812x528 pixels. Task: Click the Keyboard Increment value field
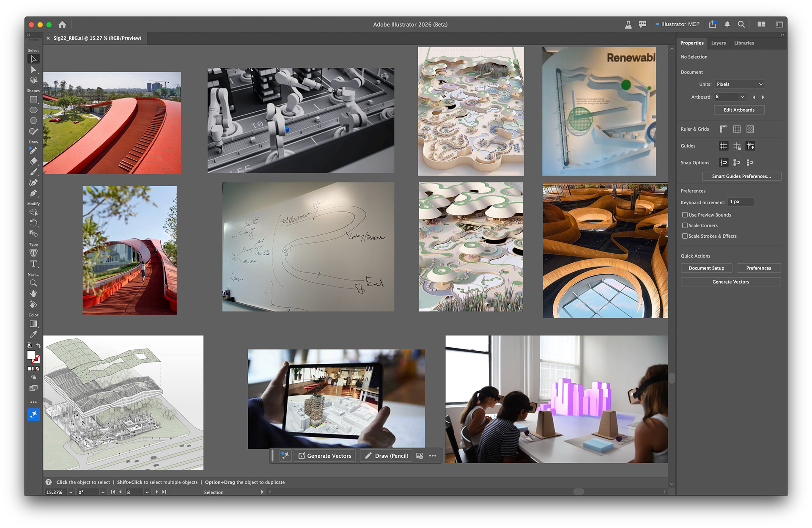coord(740,202)
